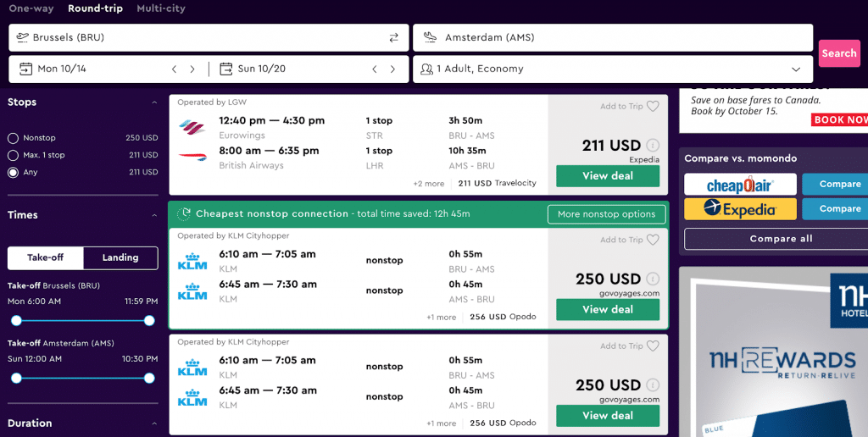Click 211 USD Travelocity offer

[x=497, y=183]
